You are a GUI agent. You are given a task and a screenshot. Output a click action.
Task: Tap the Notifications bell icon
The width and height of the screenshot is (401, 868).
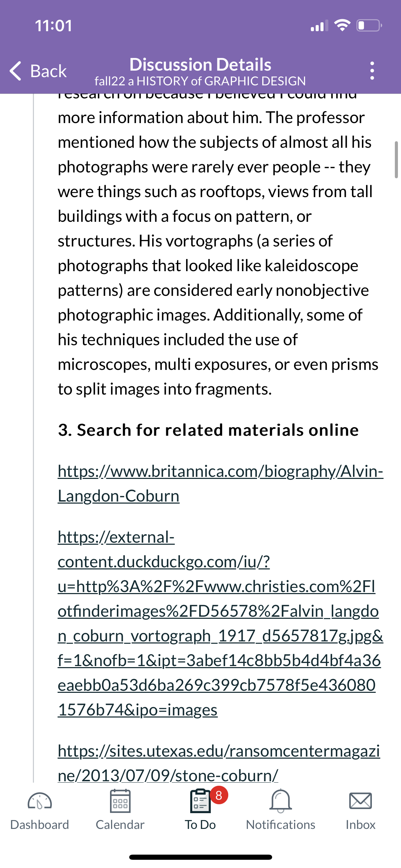pos(281,801)
